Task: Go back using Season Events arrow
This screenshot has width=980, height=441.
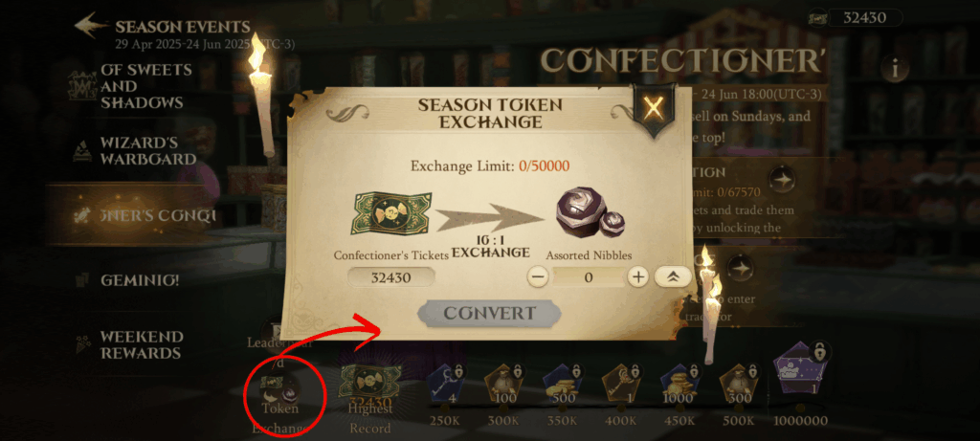Action: tap(91, 26)
